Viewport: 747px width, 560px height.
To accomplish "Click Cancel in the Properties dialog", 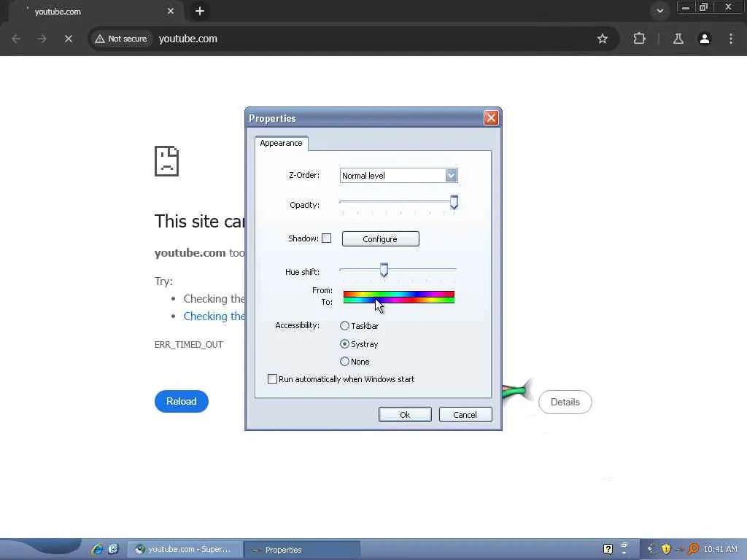I will (465, 415).
